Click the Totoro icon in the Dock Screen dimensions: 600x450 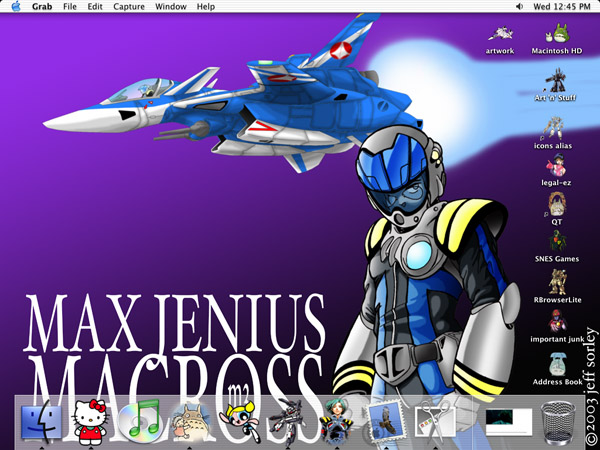point(189,422)
